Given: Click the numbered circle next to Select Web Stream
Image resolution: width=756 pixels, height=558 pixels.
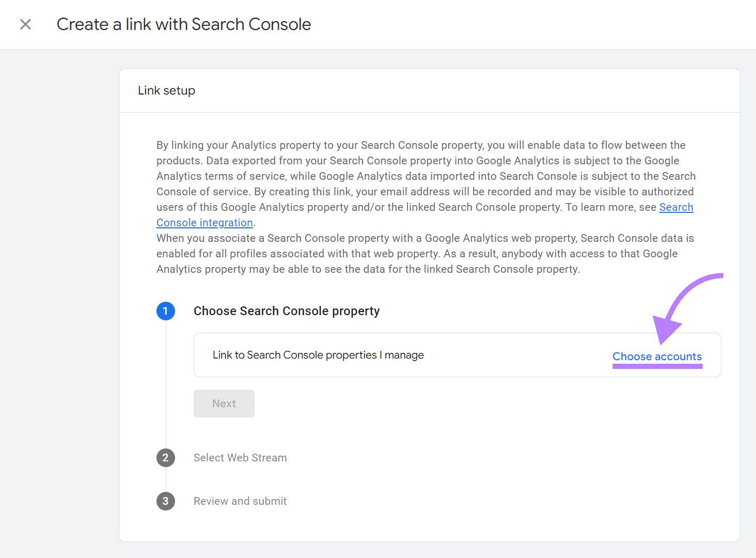Looking at the screenshot, I should pos(165,458).
